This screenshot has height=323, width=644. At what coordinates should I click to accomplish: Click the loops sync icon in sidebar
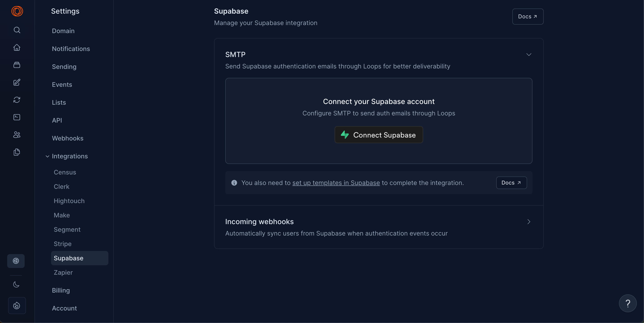[17, 100]
